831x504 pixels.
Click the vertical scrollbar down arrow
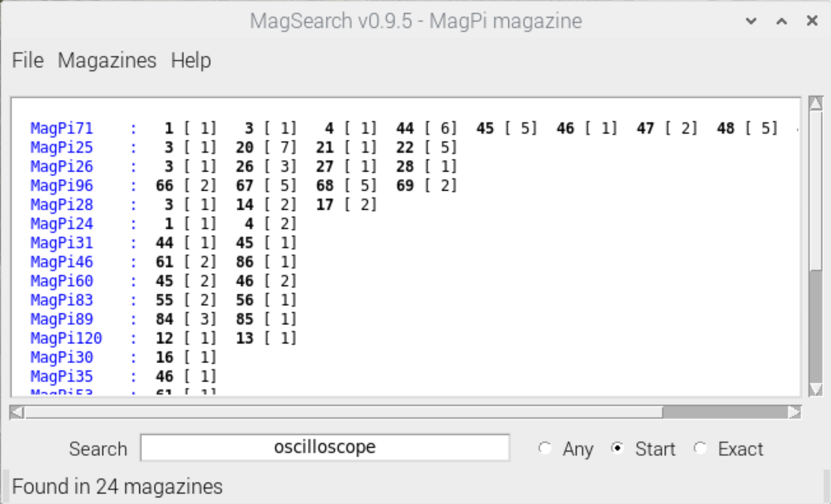[x=816, y=389]
